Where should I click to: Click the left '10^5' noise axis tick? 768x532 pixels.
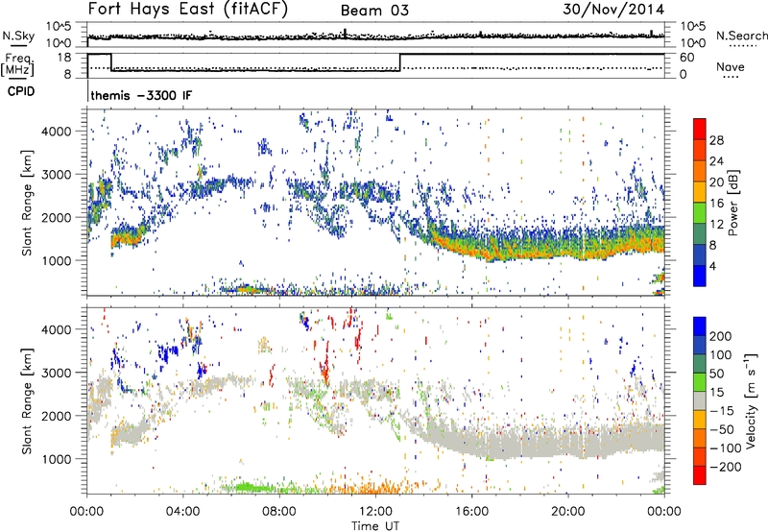click(59, 27)
